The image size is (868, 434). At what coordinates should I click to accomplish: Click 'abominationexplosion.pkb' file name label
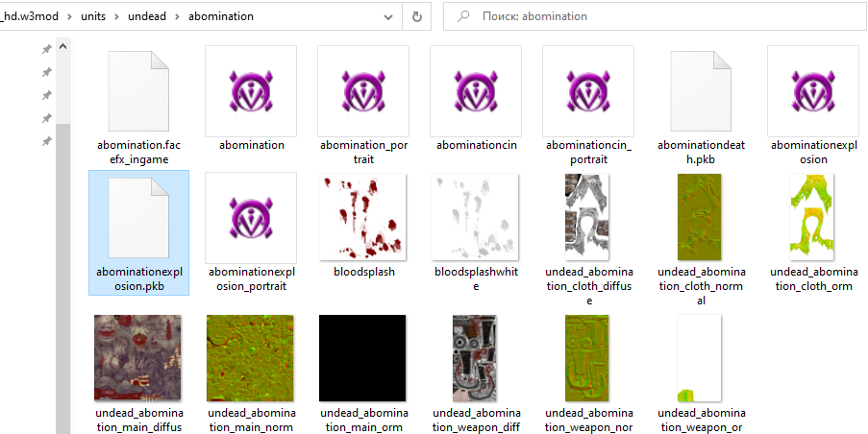138,279
